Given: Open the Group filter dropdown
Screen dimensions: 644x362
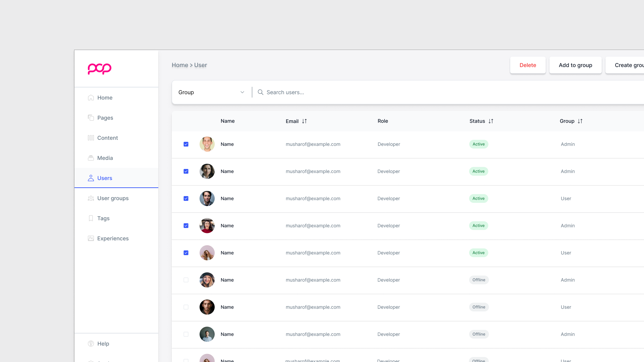Looking at the screenshot, I should (x=211, y=92).
